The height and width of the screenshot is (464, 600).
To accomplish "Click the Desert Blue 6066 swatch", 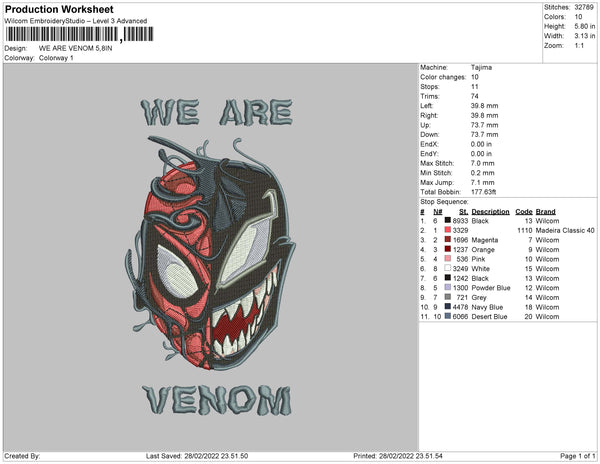I will click(447, 316).
